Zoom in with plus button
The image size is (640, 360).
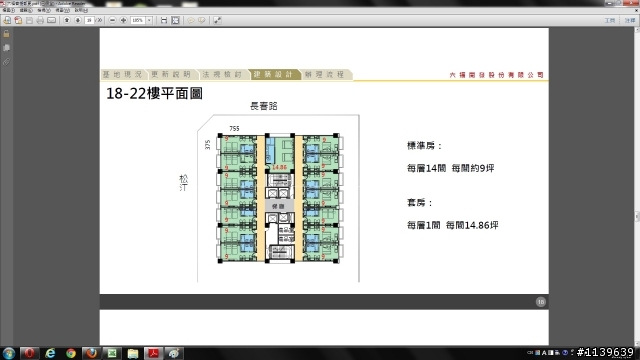(123, 20)
